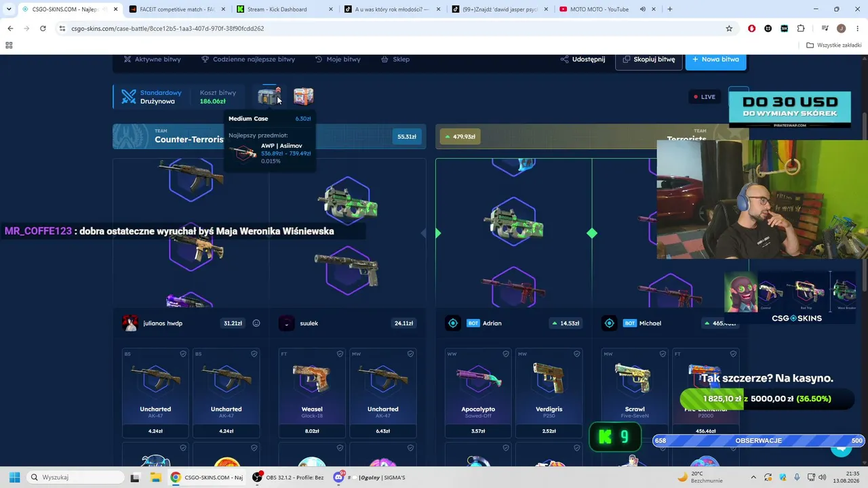Click the address bar URL
Screen dimensions: 868x488
point(167,28)
